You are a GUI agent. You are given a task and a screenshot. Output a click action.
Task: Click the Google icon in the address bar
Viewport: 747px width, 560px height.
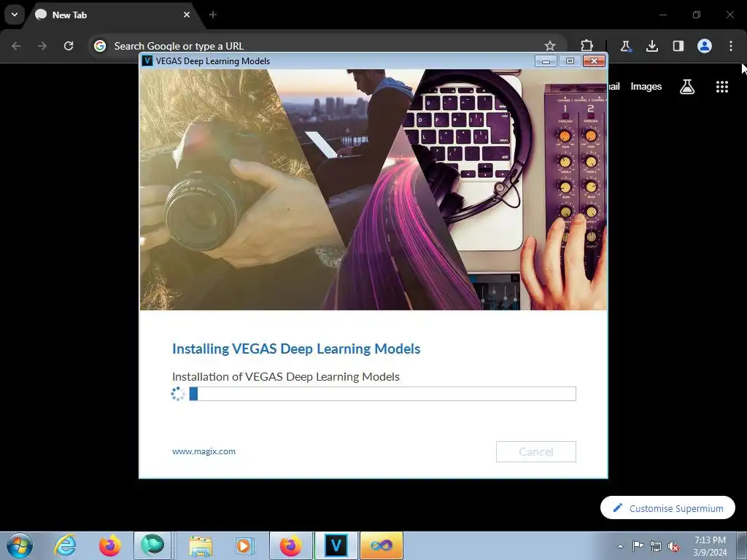[x=99, y=46]
